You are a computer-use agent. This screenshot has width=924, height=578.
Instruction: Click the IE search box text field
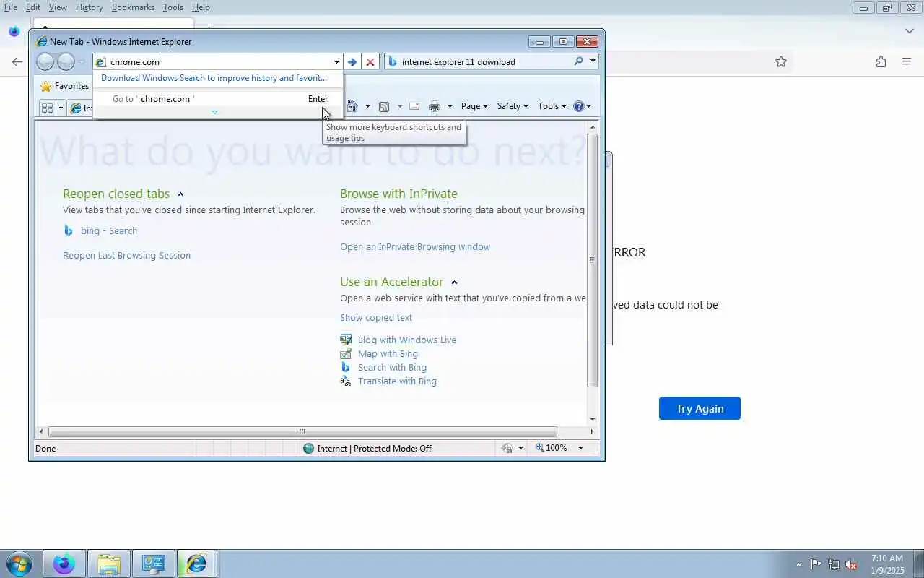click(x=485, y=61)
